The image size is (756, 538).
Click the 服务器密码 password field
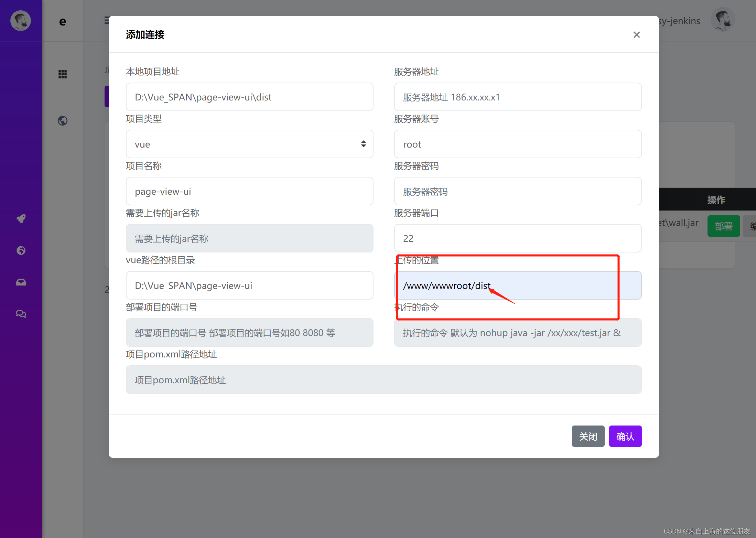point(518,191)
